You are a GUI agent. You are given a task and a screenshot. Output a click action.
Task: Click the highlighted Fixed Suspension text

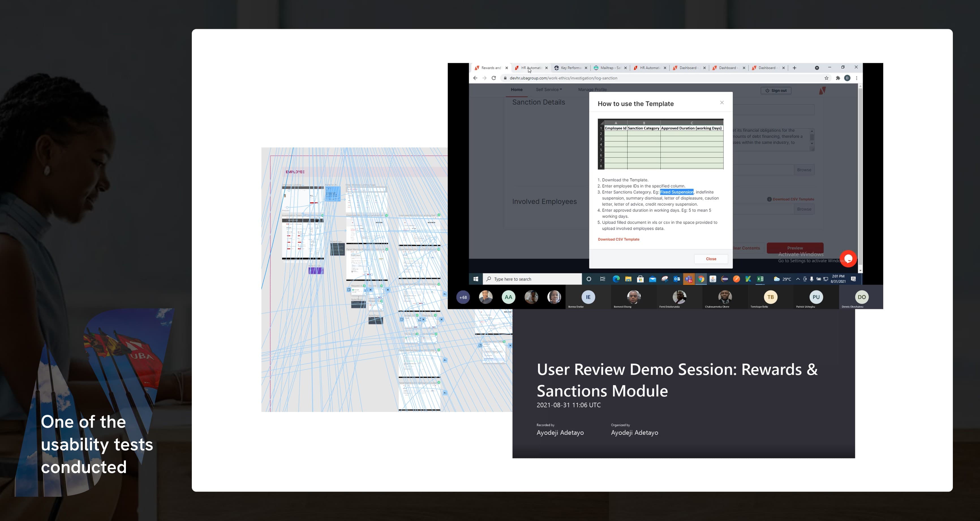click(x=676, y=192)
